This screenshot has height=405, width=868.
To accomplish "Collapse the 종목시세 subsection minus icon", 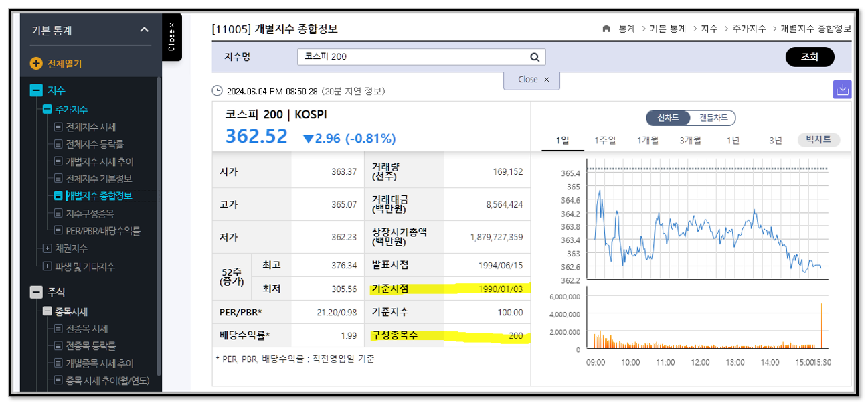I will coord(47,311).
